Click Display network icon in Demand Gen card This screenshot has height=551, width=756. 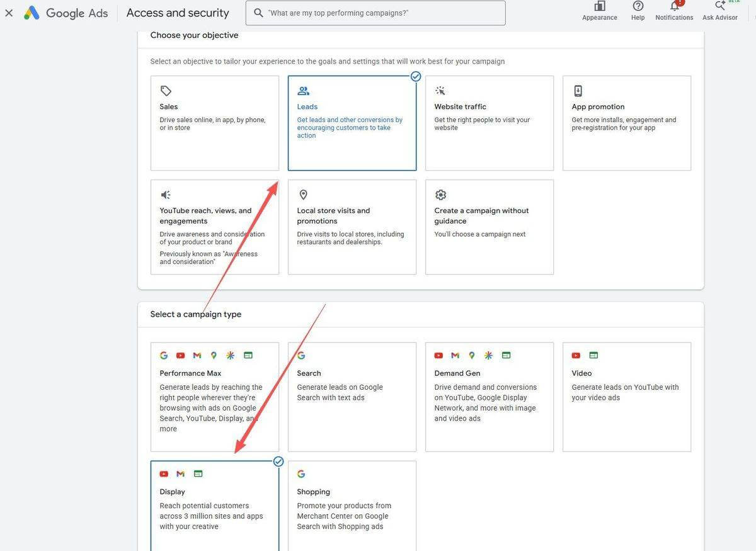(x=506, y=355)
